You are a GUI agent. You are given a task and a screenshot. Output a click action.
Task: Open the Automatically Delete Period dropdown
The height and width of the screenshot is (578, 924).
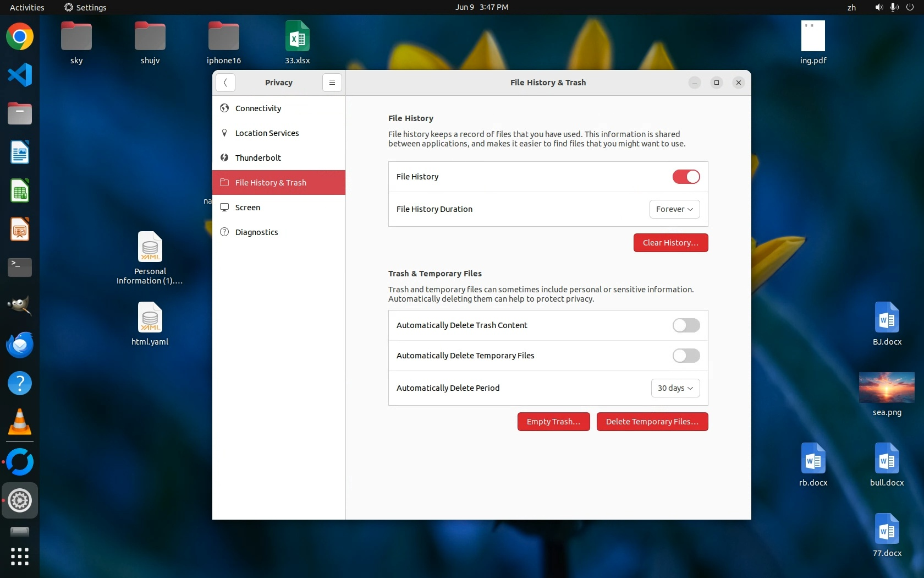click(x=675, y=388)
